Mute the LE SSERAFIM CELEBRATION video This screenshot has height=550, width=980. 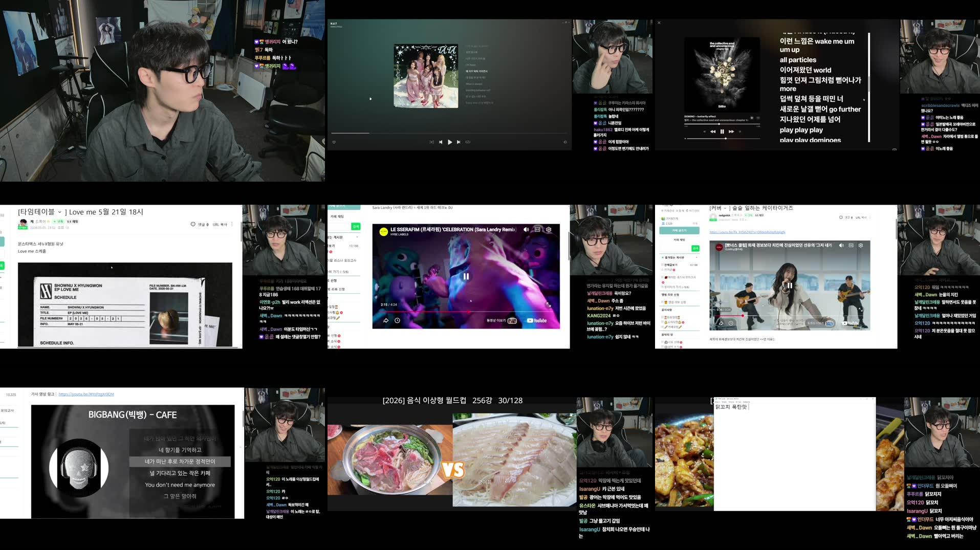coord(526,230)
